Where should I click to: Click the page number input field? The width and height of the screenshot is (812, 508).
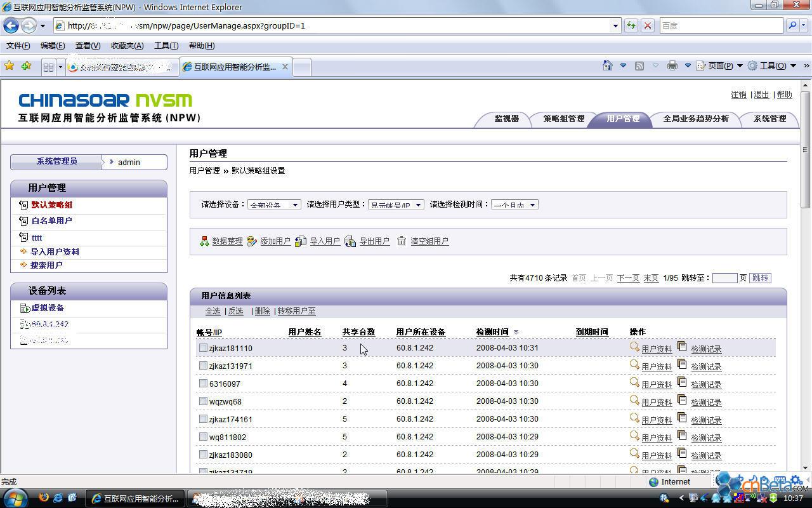pyautogui.click(x=724, y=278)
